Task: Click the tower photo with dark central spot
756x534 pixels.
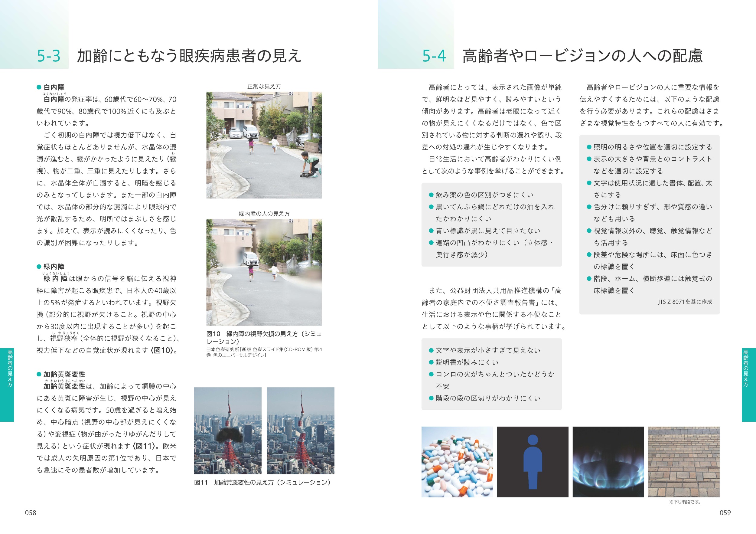Action: (x=228, y=431)
